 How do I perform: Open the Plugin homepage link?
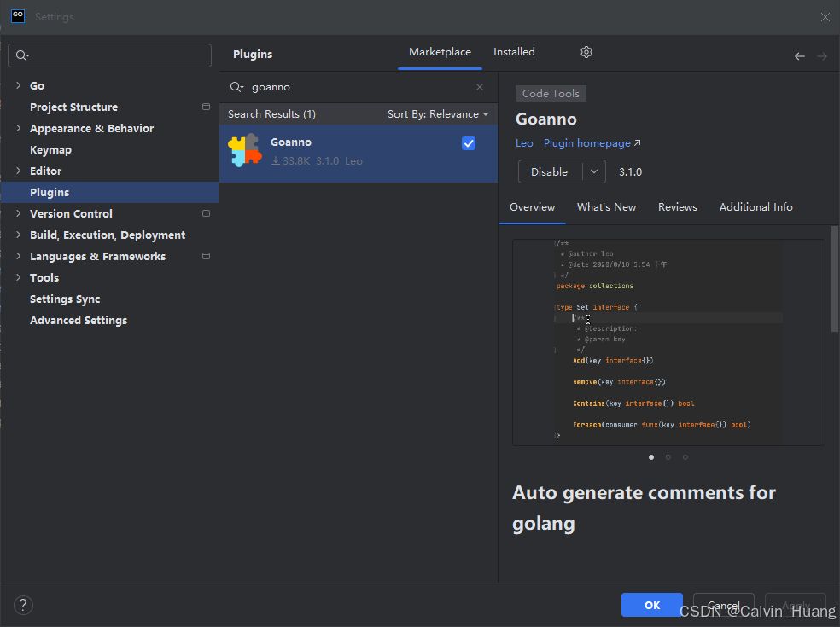592,143
